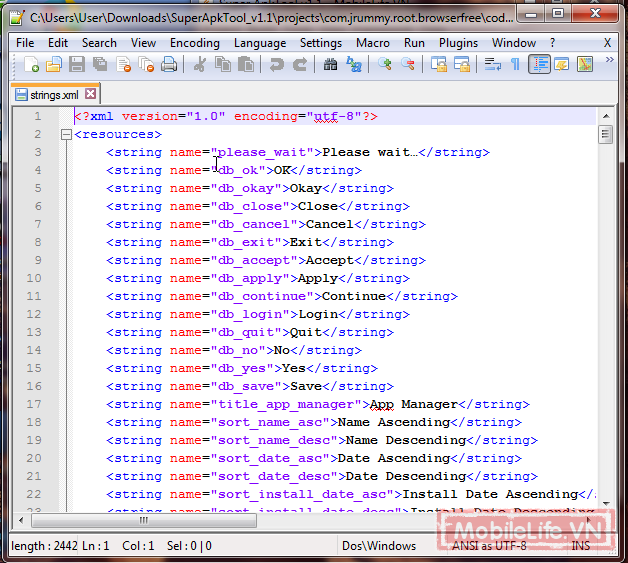Open the Window menu
The image size is (628, 563).
(x=514, y=43)
